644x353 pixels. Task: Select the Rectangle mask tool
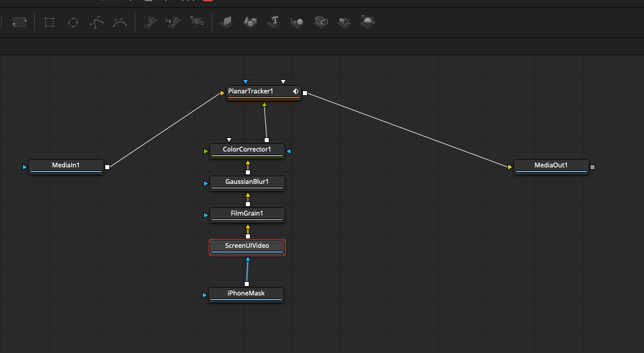point(49,22)
